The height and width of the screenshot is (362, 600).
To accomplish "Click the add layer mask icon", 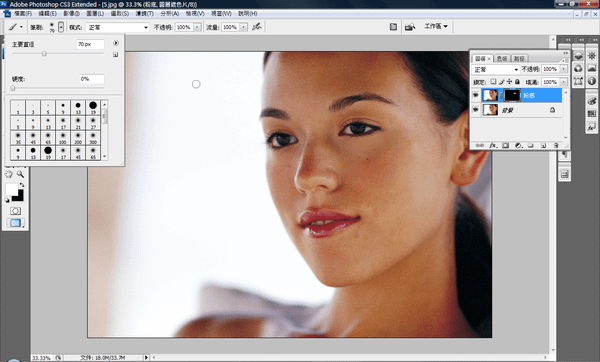I will coord(505,145).
